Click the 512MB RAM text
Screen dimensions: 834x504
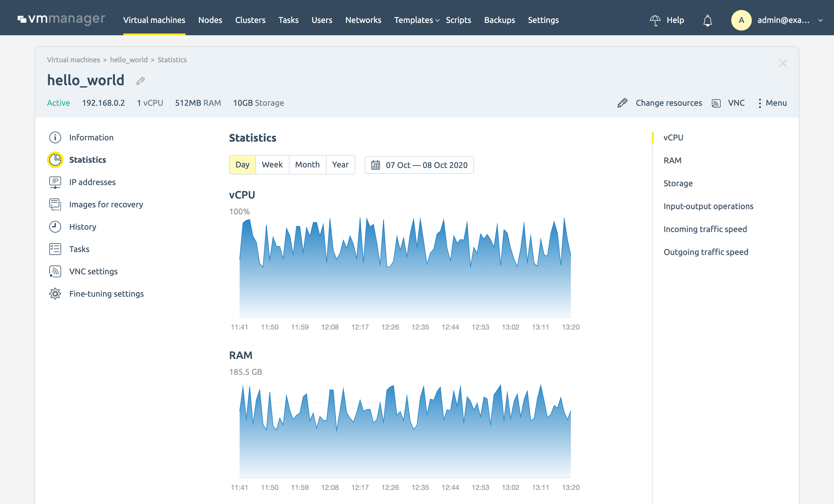point(198,103)
